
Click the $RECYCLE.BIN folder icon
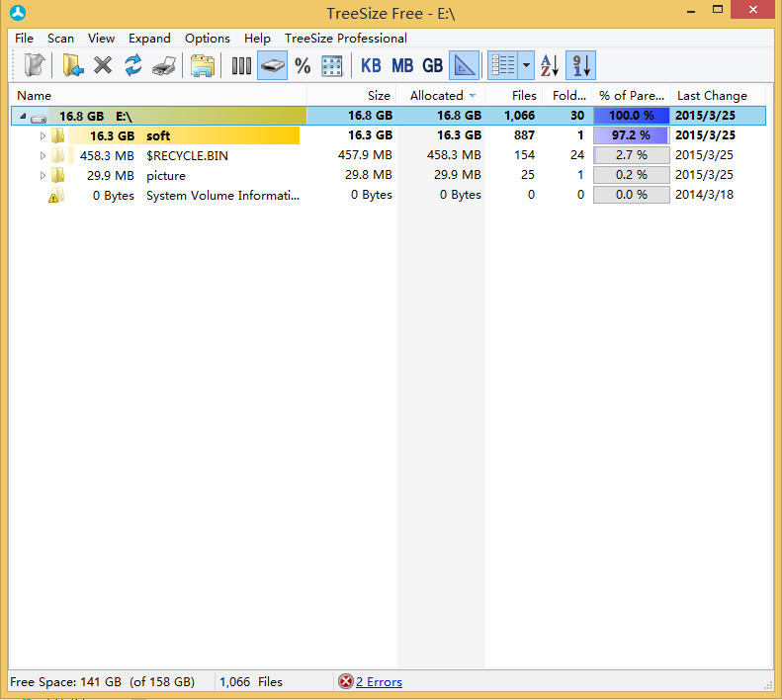(x=58, y=155)
